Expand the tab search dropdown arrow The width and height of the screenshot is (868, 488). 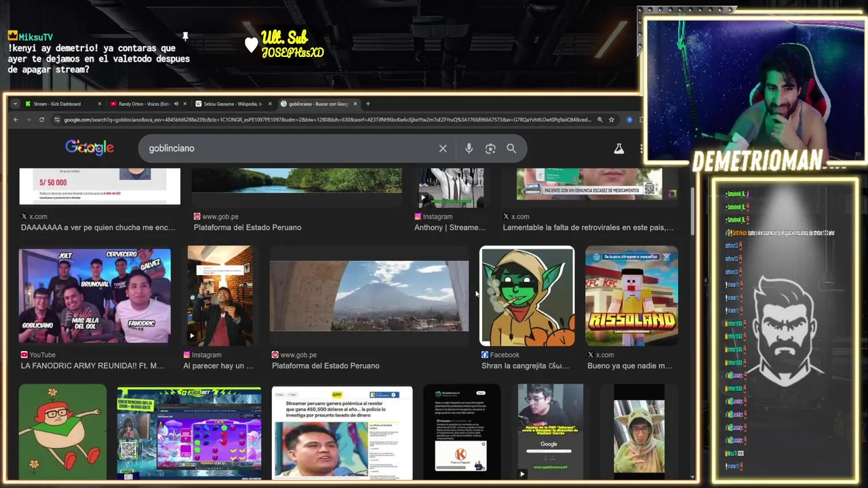[x=15, y=104]
